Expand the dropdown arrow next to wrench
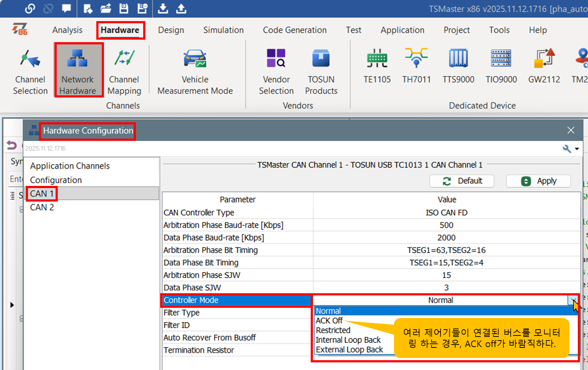The width and height of the screenshot is (588, 370). pyautogui.click(x=577, y=149)
